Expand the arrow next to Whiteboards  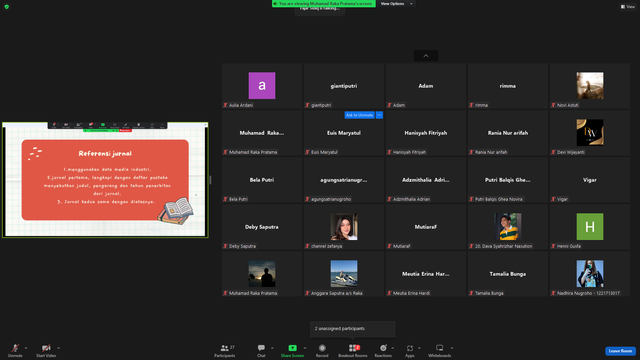(x=452, y=348)
